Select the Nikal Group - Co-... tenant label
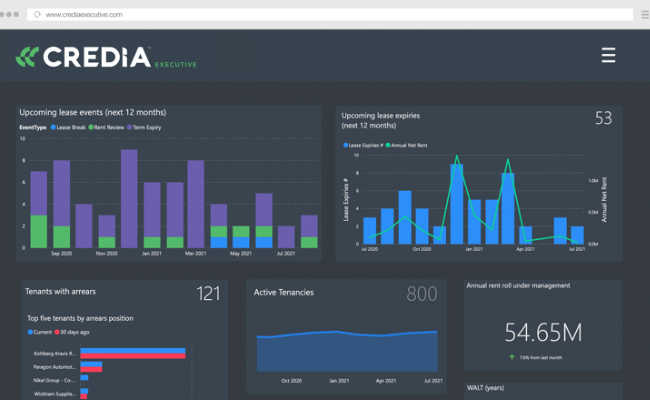The height and width of the screenshot is (400, 650). [x=54, y=380]
